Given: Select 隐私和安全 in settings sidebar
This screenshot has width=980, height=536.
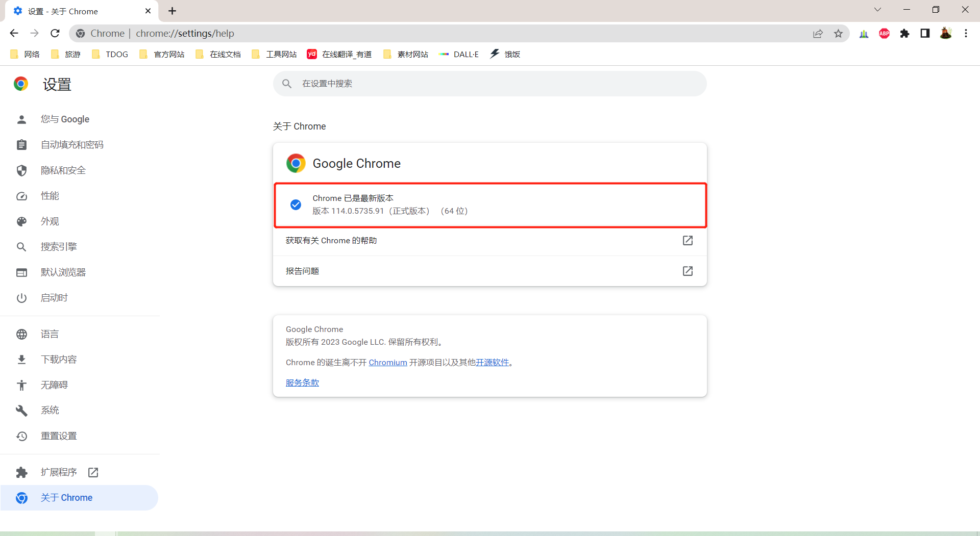Looking at the screenshot, I should (x=63, y=170).
